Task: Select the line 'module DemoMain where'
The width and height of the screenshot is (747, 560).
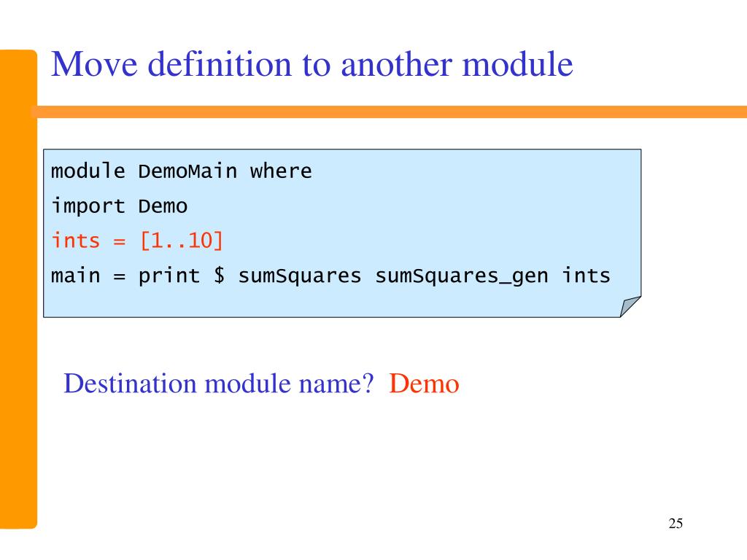Action: click(x=182, y=171)
